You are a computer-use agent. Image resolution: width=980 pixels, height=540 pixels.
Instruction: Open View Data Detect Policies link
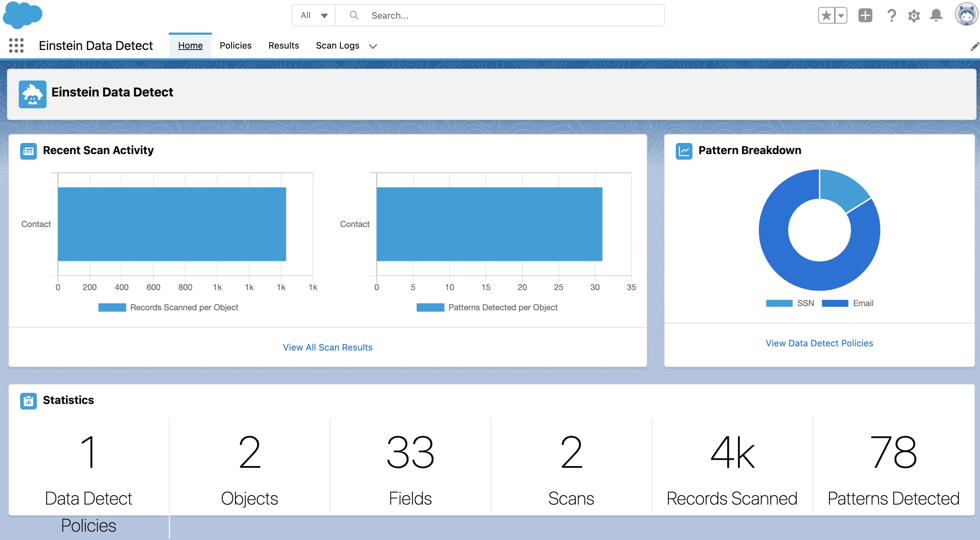[819, 343]
